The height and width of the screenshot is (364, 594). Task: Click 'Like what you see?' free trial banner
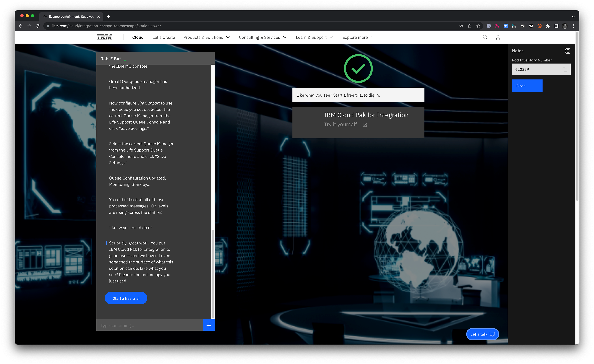point(358,95)
